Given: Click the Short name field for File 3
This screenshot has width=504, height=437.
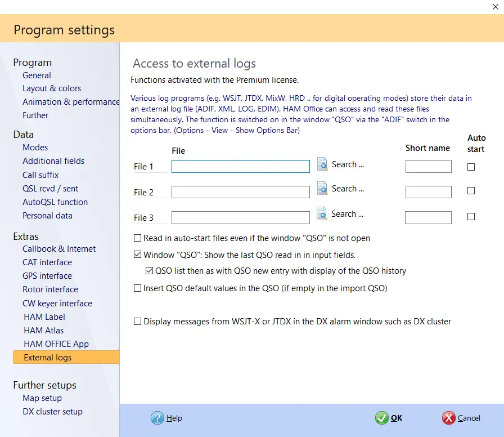Looking at the screenshot, I should tap(428, 217).
